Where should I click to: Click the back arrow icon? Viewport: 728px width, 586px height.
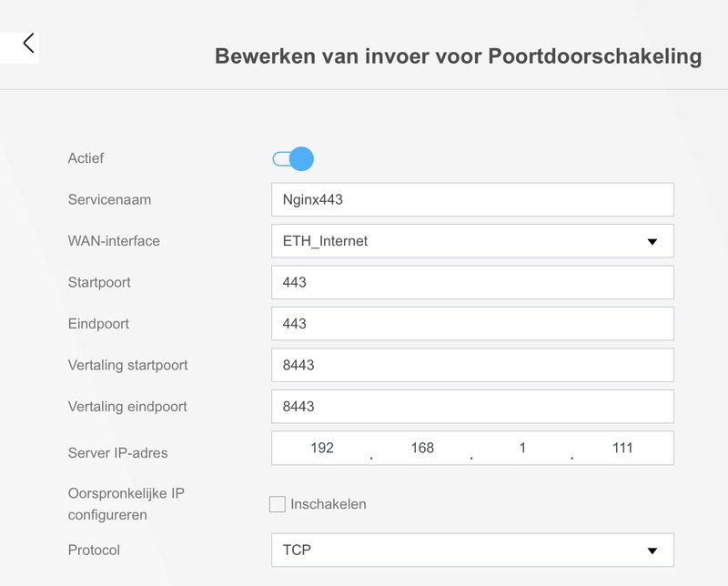point(28,43)
